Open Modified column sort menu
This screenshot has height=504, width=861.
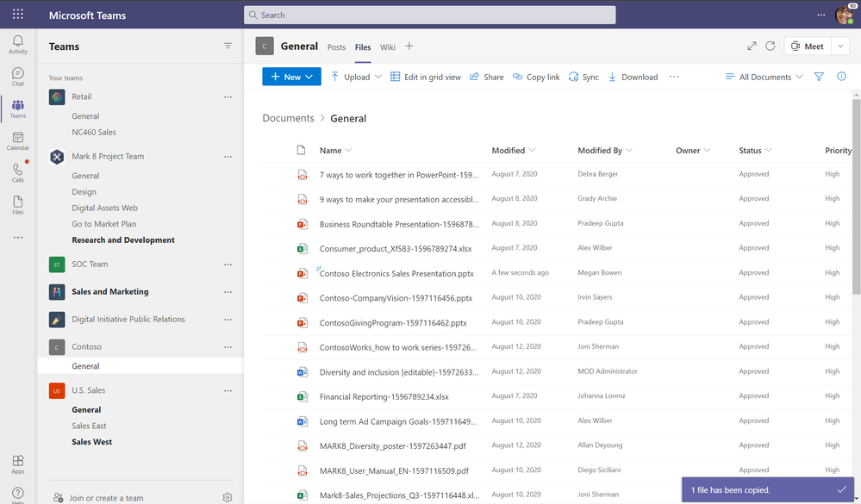(x=514, y=151)
